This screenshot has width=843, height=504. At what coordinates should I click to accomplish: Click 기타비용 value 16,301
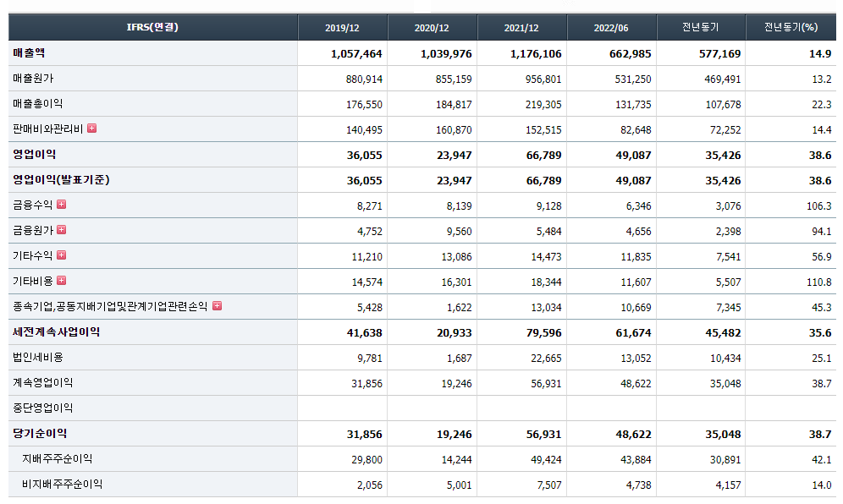(x=456, y=282)
